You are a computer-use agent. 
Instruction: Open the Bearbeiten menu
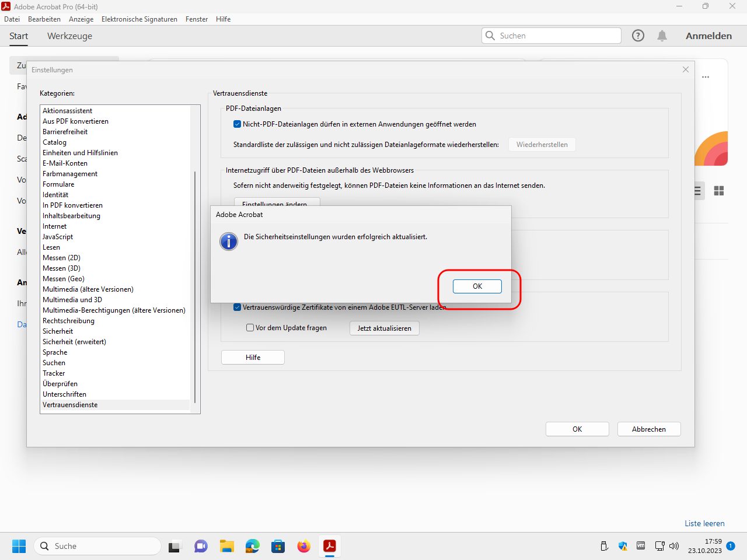point(44,19)
